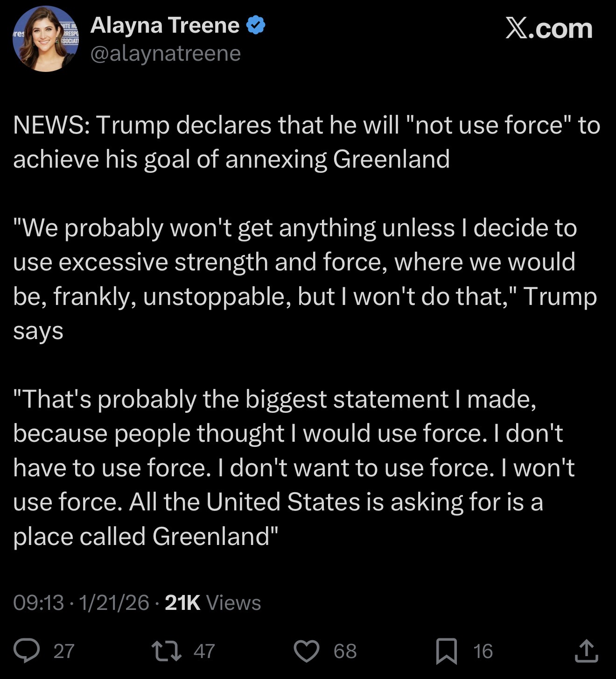Like the tweet with the heart icon
The height and width of the screenshot is (679, 616).
306,651
